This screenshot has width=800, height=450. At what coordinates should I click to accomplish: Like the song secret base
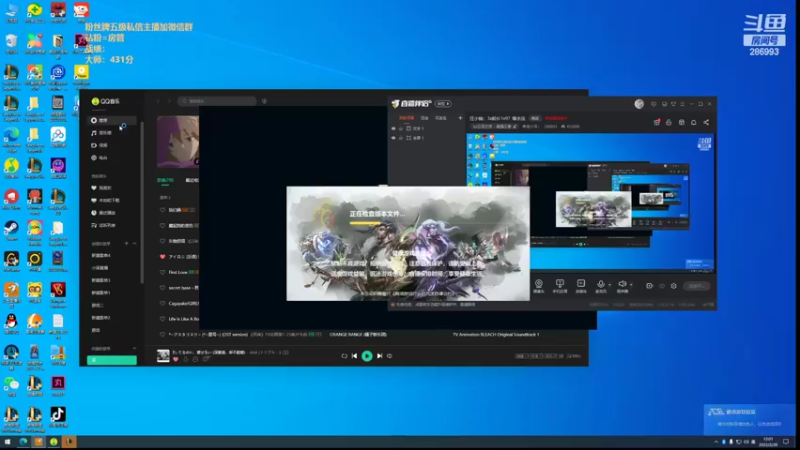pos(162,288)
